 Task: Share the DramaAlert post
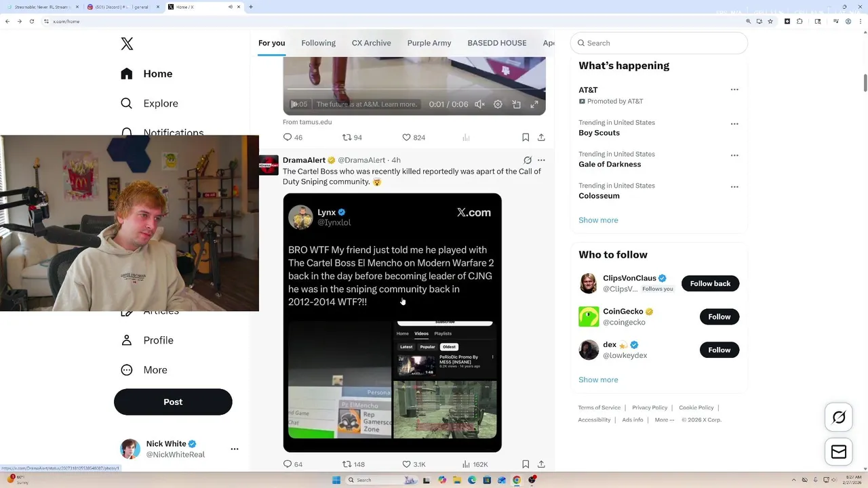click(541, 464)
